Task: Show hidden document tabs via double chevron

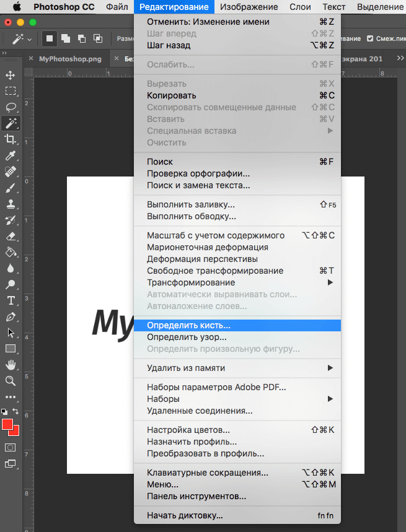Action: pyautogui.click(x=400, y=58)
